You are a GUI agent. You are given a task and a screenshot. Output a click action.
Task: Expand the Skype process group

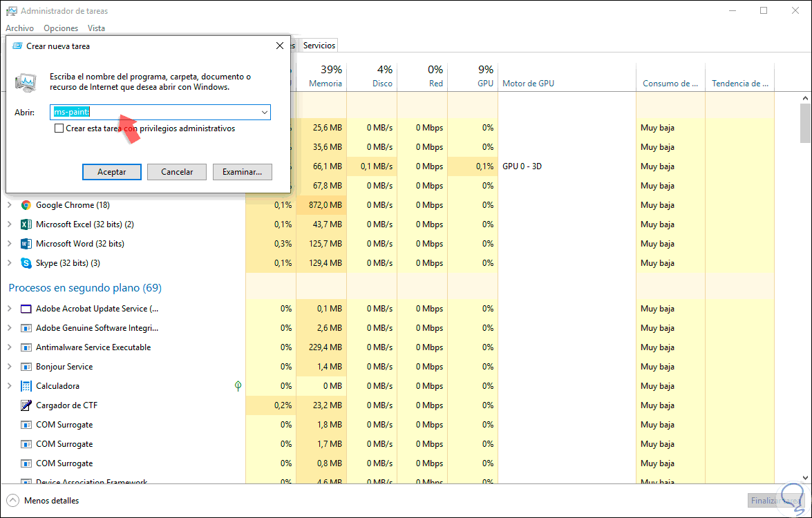[10, 263]
